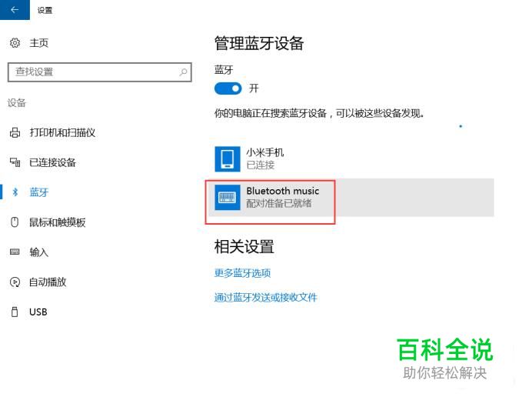The width and height of the screenshot is (532, 407).
Task: Open 打印机和扫描仪 settings page
Action: (62, 132)
